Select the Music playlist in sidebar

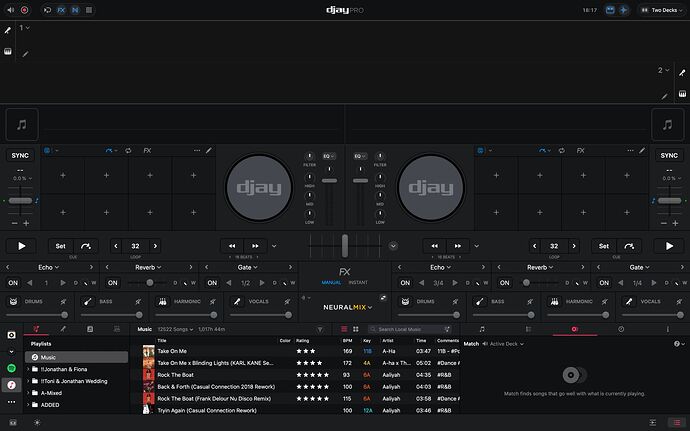click(x=77, y=357)
